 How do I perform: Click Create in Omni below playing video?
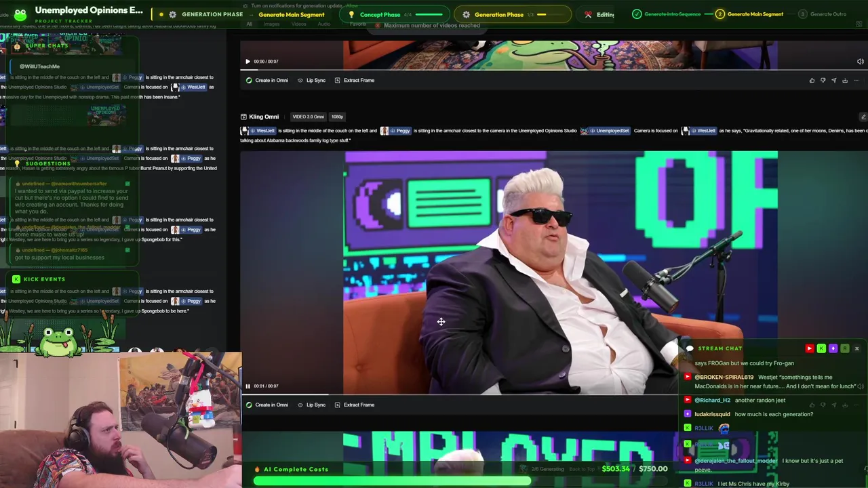tap(267, 405)
